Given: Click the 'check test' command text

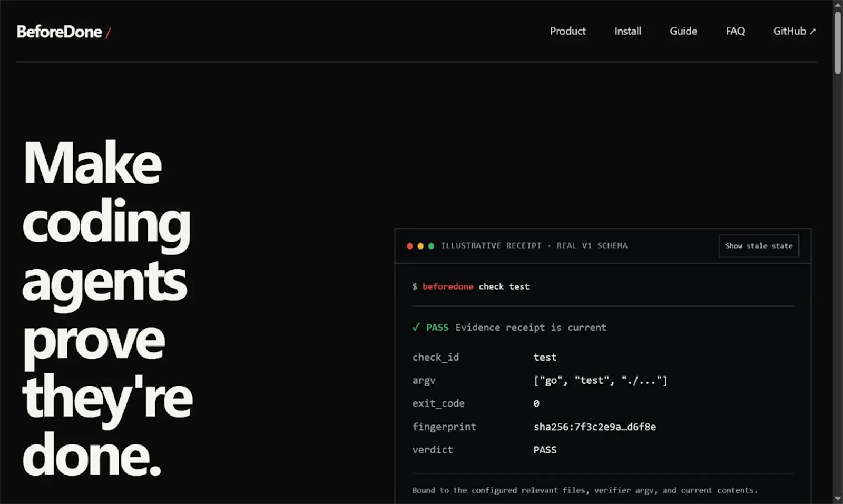Looking at the screenshot, I should click(x=504, y=286).
